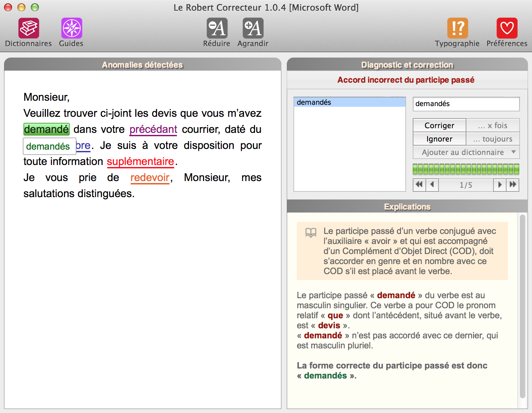
Task: Click the Explications panel scrollbar
Action: (x=522, y=306)
